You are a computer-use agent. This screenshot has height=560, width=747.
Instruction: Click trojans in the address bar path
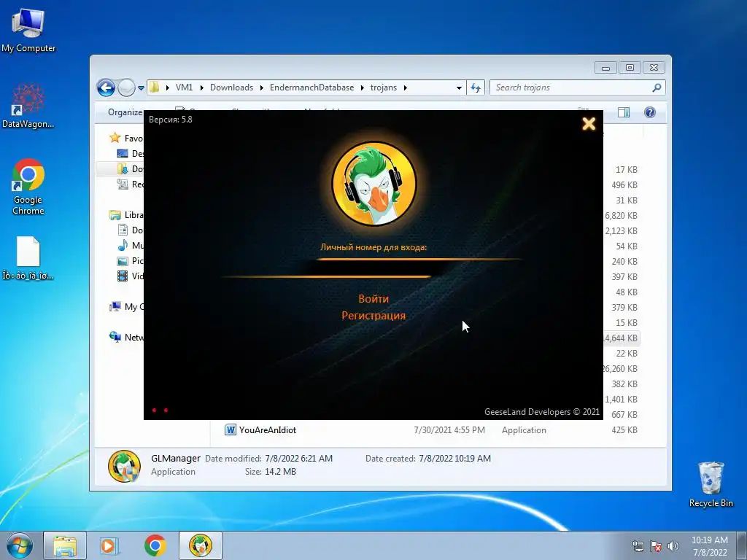[x=384, y=87]
